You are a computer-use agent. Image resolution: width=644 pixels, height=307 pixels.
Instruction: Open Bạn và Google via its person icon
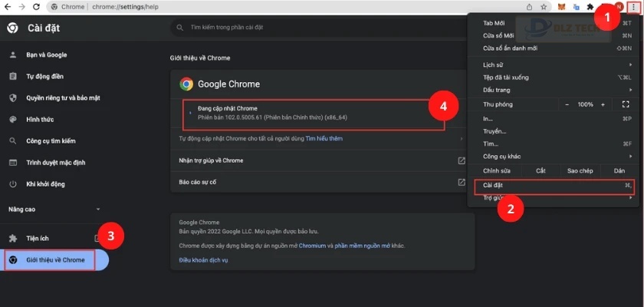point(13,54)
